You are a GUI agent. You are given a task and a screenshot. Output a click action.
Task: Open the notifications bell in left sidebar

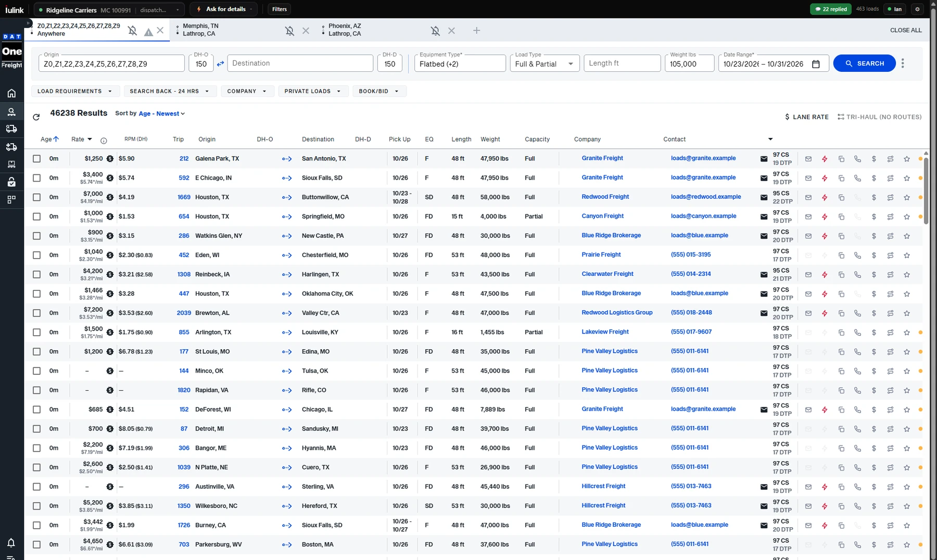pos(11,542)
